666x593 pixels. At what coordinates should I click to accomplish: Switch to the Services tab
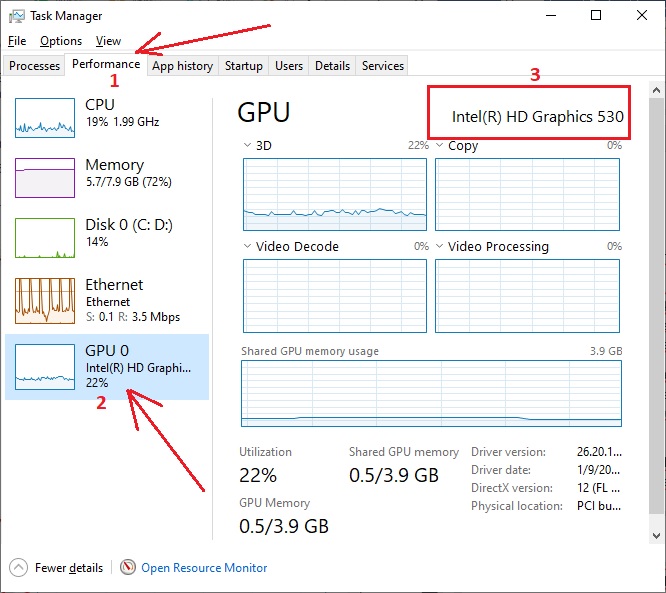click(383, 66)
